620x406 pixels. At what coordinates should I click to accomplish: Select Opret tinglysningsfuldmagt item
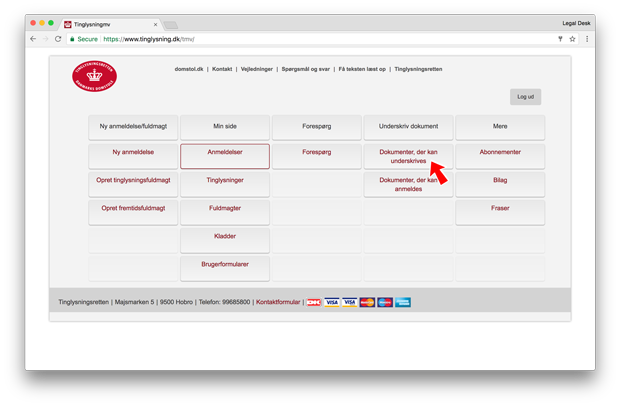[x=133, y=184]
